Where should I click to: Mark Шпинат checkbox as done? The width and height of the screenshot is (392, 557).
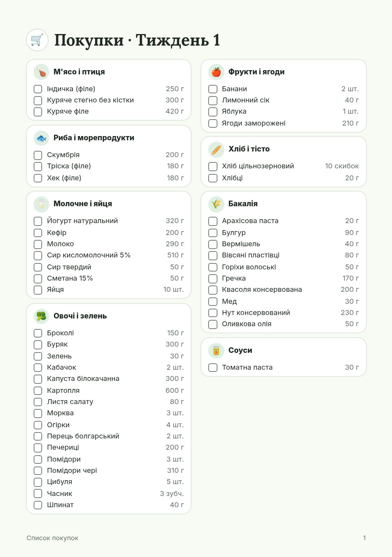click(x=38, y=505)
